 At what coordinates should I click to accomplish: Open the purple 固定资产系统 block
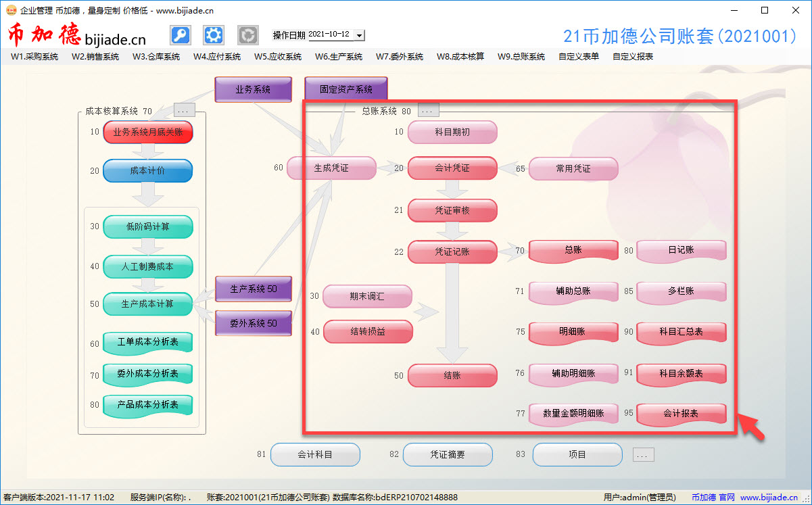pos(346,89)
